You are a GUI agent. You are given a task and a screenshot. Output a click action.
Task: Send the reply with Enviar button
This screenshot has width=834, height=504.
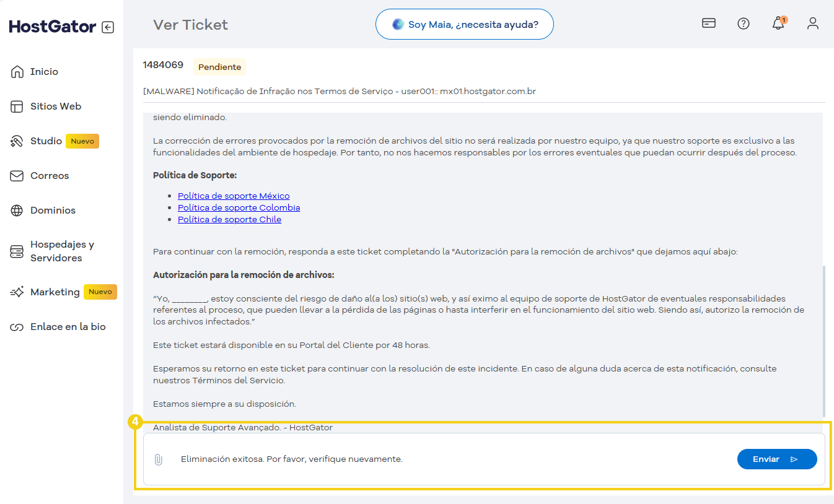(777, 459)
